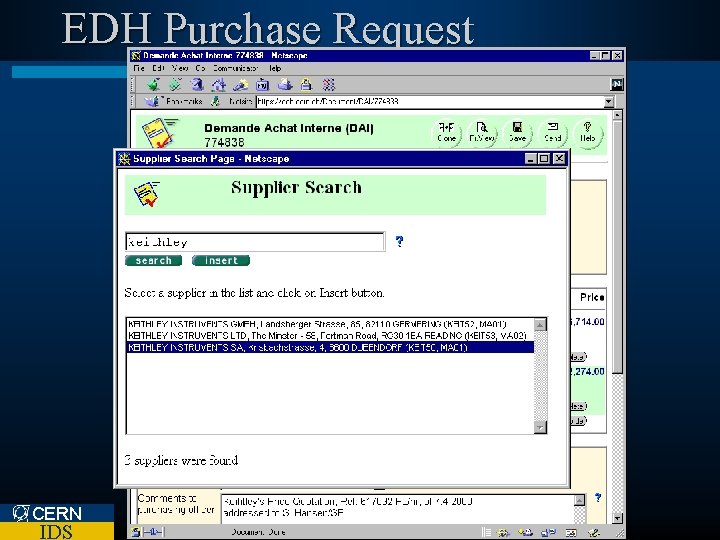The height and width of the screenshot is (540, 720).
Task: Click the Supplier Search document logo icon
Action: point(146,194)
